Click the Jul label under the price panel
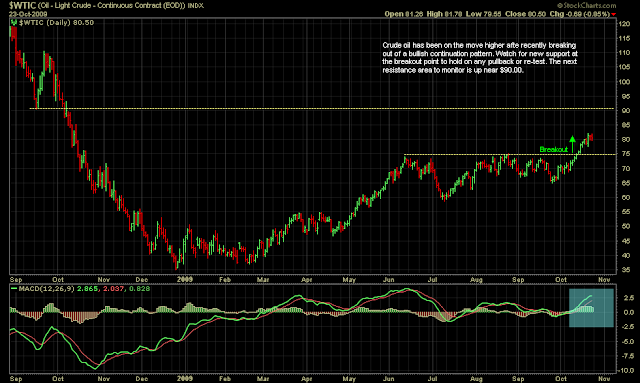 tap(432, 280)
